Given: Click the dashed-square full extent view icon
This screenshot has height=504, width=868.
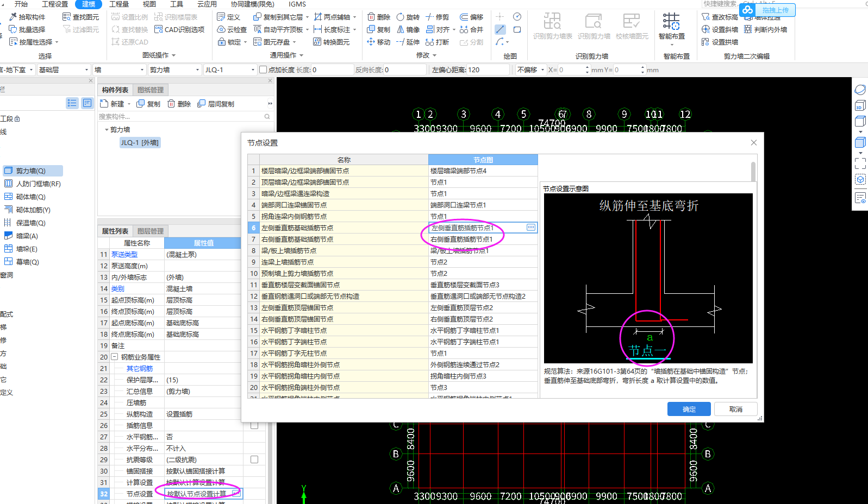Looking at the screenshot, I should (860, 163).
